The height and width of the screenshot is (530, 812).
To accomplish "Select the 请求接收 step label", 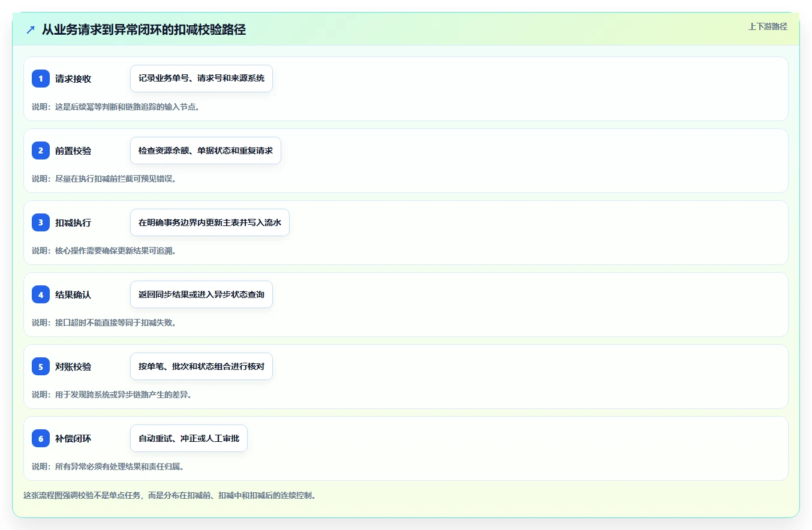I will [x=73, y=79].
